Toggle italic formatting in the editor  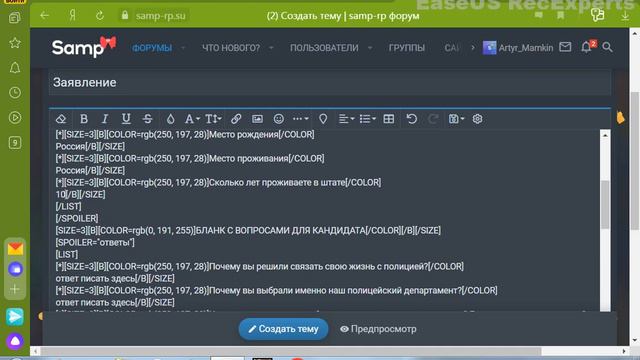(104, 119)
